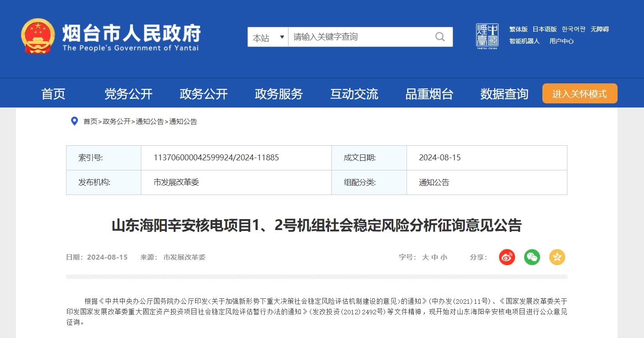Enable 进入关怀模式 care mode

[x=579, y=94]
